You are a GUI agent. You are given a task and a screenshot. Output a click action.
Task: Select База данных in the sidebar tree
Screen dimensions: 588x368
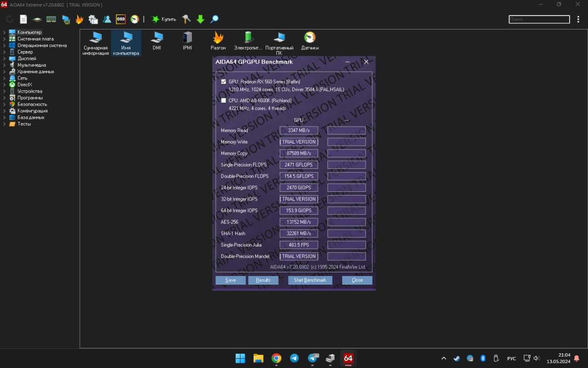click(31, 117)
